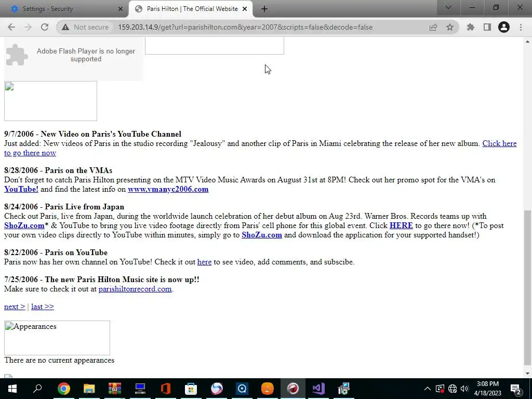Open the YouTube! link under VMAs

21,189
